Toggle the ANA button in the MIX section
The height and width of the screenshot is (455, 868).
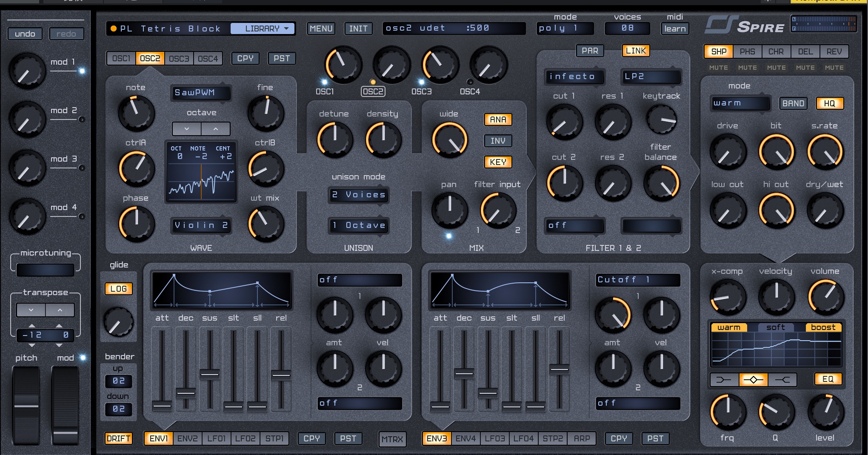tap(497, 119)
